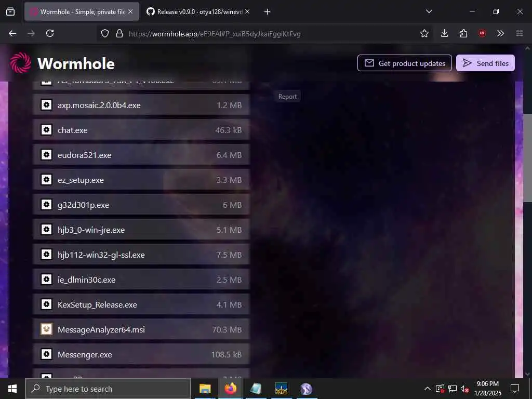Open the notification center icon
This screenshot has width=532, height=399.
[515, 389]
